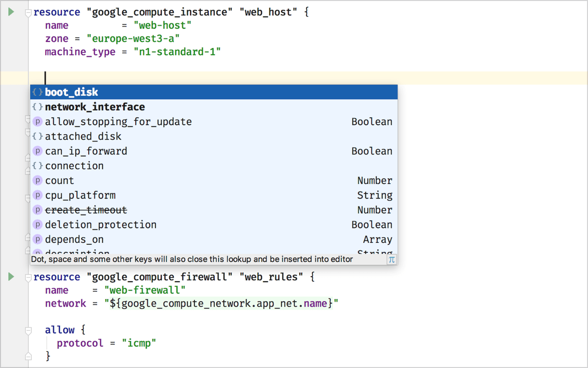Select the deprecated create_timeout suggestion

(86, 210)
